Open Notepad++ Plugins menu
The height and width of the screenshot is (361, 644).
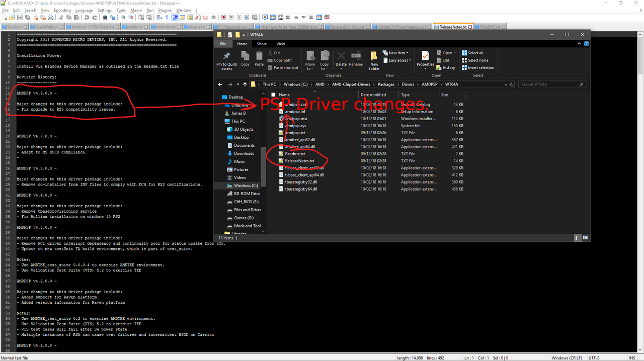tap(165, 10)
